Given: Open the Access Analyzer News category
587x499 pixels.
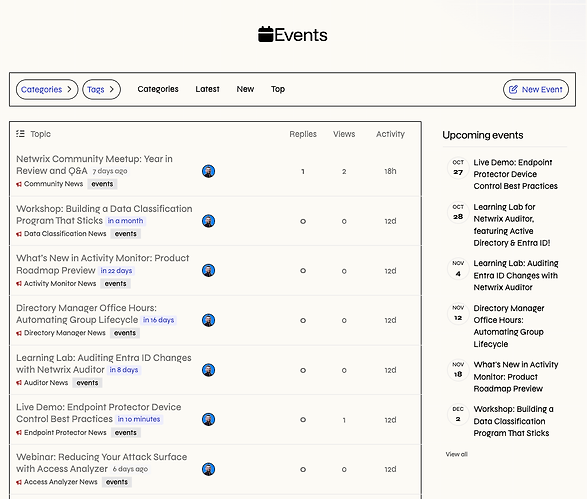Looking at the screenshot, I should pos(57,482).
